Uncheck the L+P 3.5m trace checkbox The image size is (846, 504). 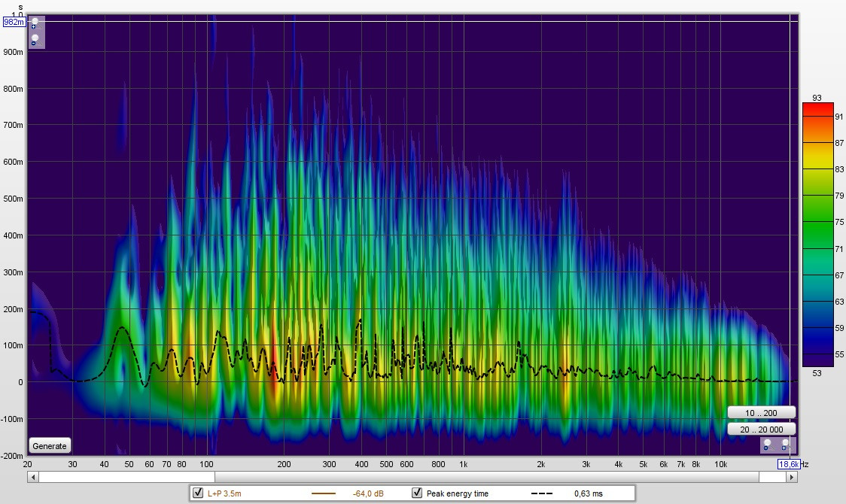pos(199,493)
